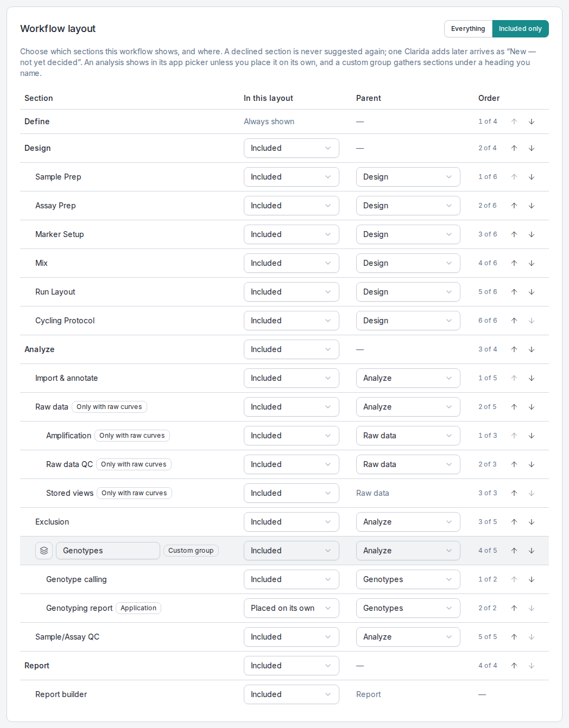Move Raw data QC row up
Viewport: 569px width, 728px height.
click(514, 464)
